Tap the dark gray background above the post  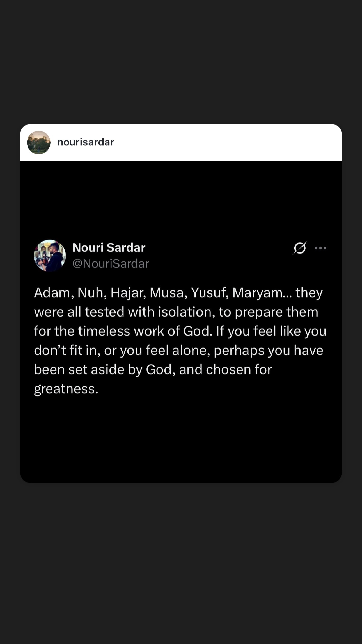181,62
